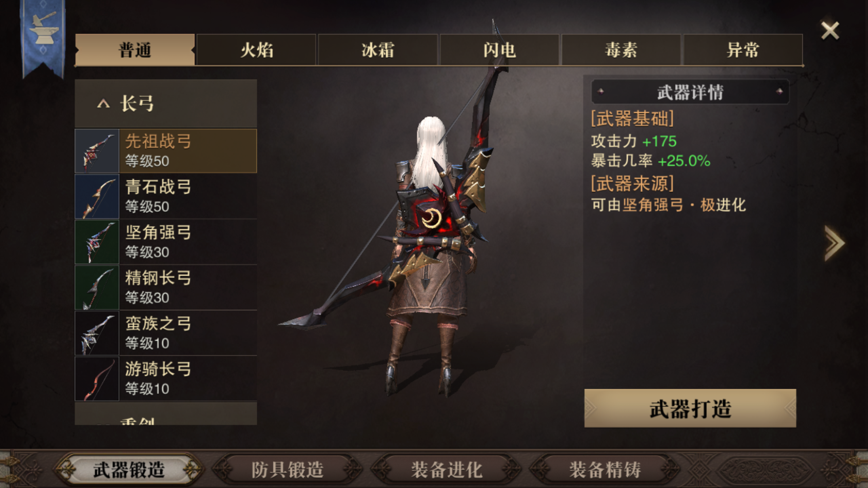The image size is (868, 488).
Task: Open the 装备进化 equipment evolution section
Action: (447, 470)
